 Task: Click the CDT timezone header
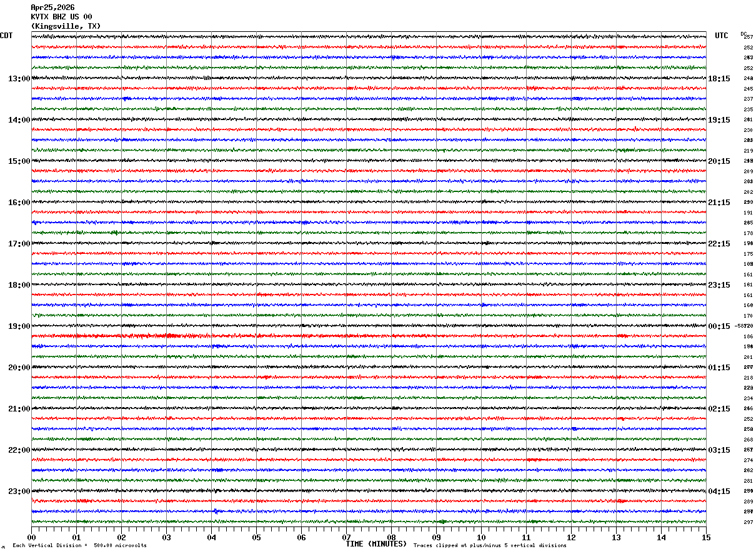[x=6, y=36]
